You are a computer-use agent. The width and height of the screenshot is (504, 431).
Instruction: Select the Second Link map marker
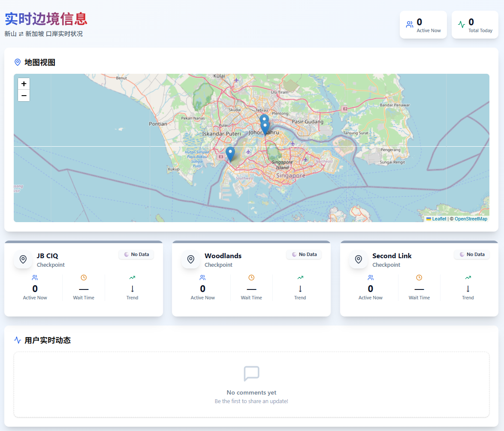coord(230,154)
